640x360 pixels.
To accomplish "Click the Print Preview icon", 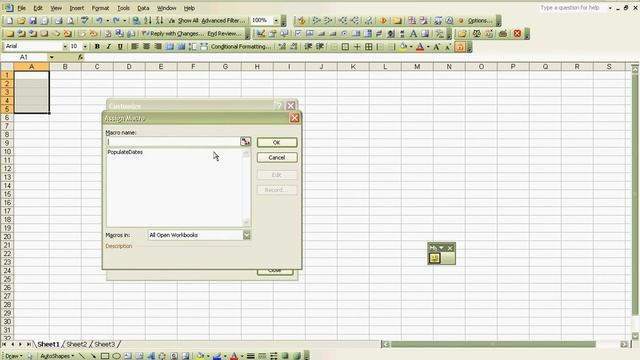I will [70, 20].
